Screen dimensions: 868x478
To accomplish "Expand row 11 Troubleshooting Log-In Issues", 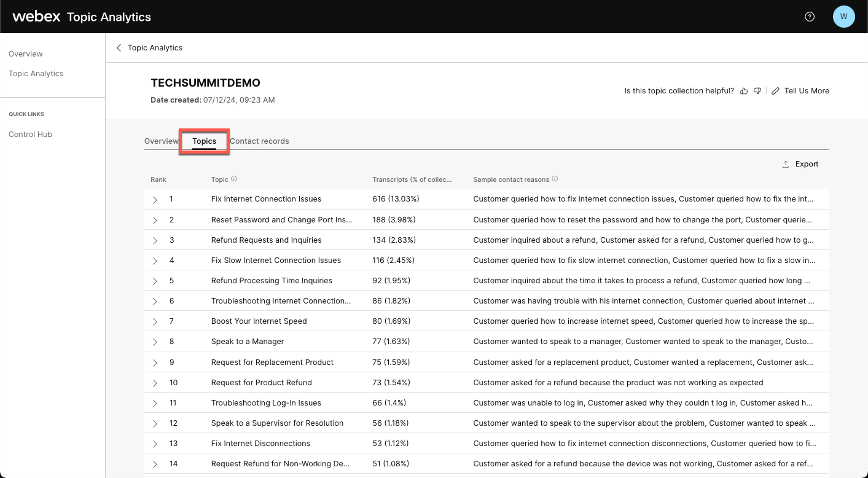I will pos(155,403).
